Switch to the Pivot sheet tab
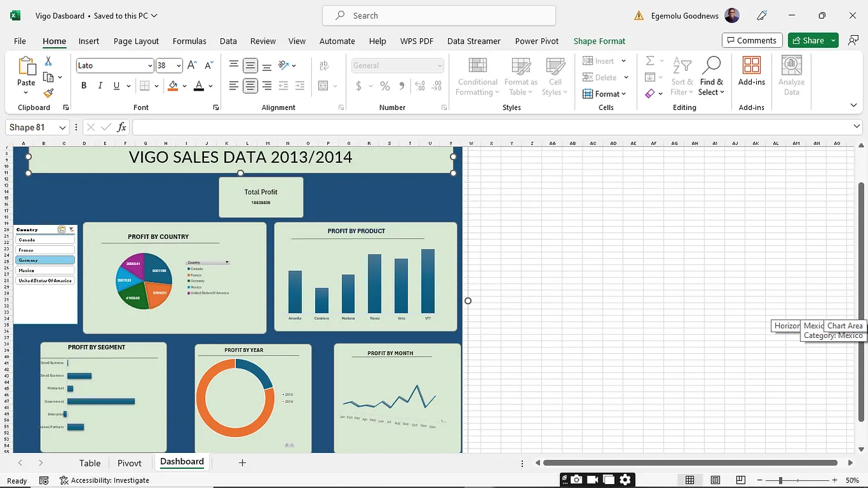The image size is (868, 488). 130,462
